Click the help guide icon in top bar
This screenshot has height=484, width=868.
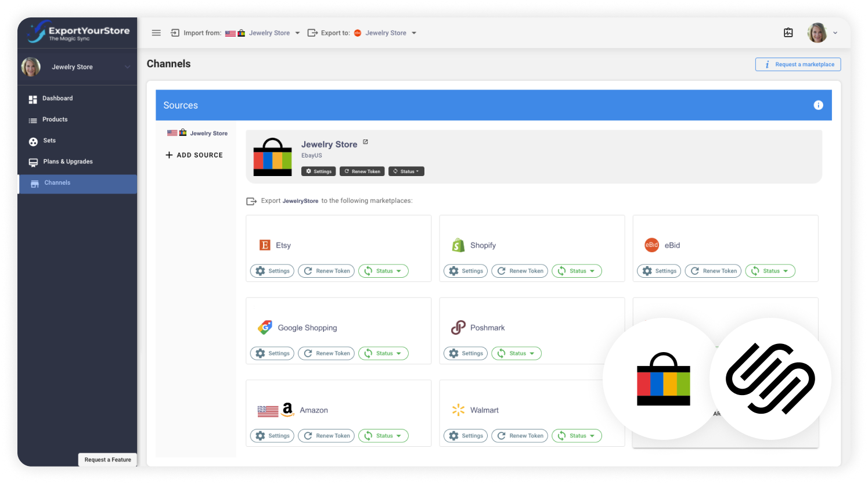(788, 33)
